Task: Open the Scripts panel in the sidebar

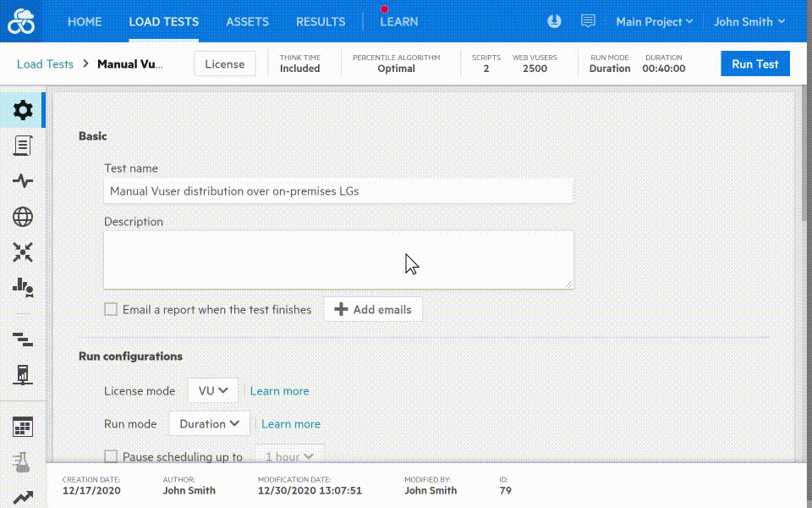Action: pos(22,145)
